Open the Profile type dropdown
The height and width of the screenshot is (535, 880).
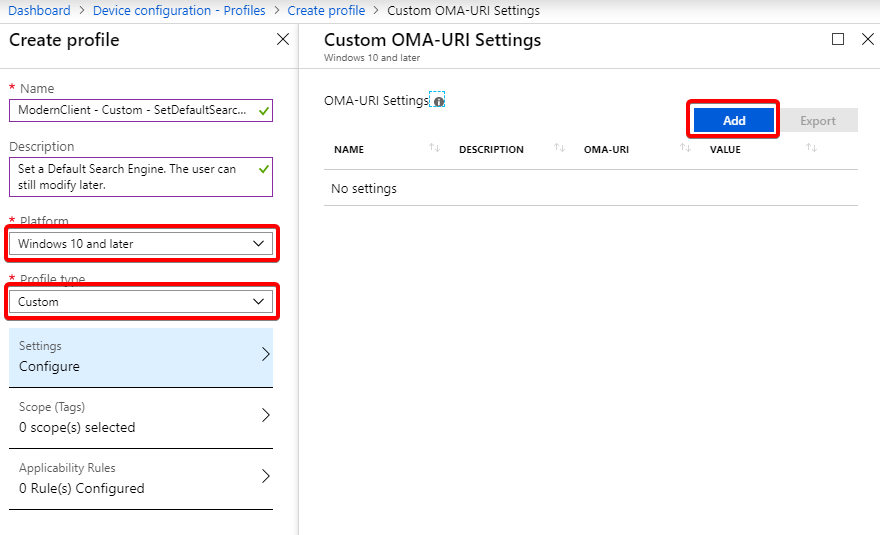click(x=140, y=302)
